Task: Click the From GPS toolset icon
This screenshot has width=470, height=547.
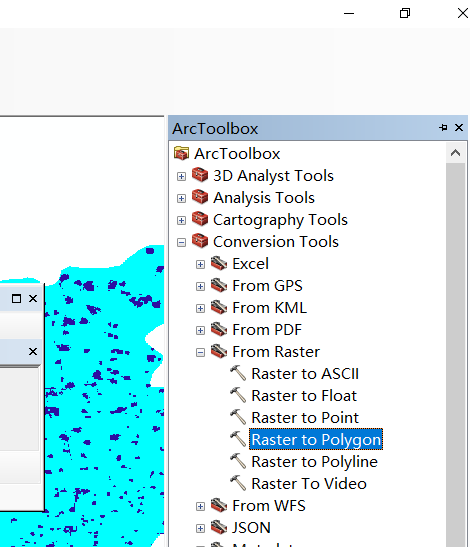Action: click(x=219, y=285)
